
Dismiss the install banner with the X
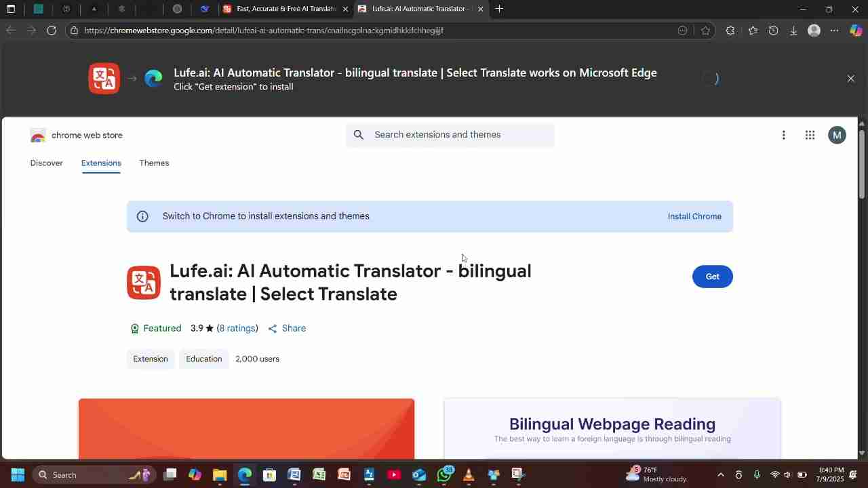pyautogui.click(x=850, y=78)
